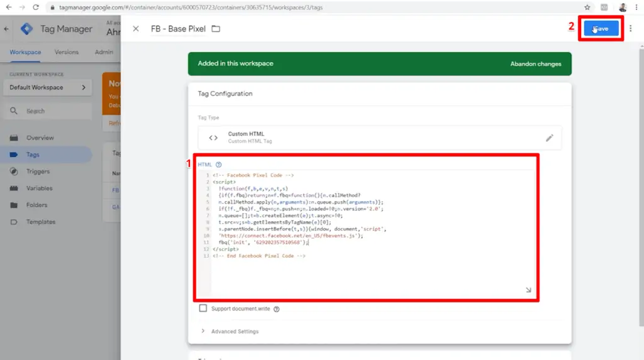
Task: Switch to the Admin tab
Action: point(104,52)
